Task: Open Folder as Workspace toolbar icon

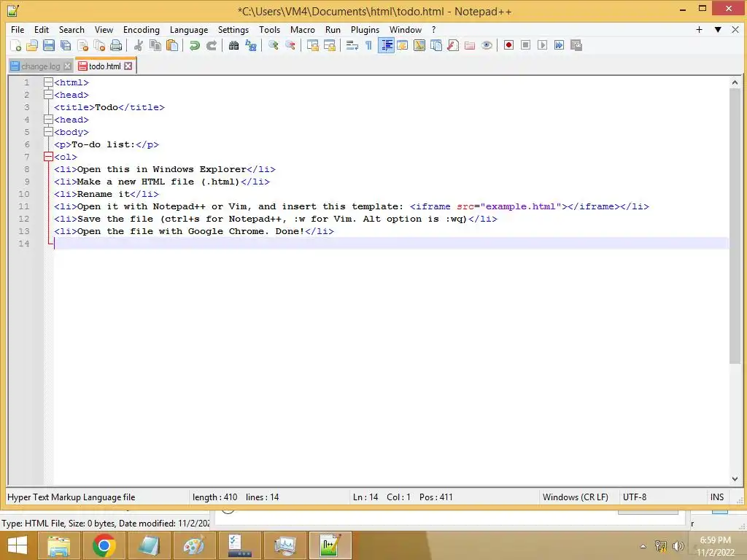Action: pyautogui.click(x=470, y=45)
